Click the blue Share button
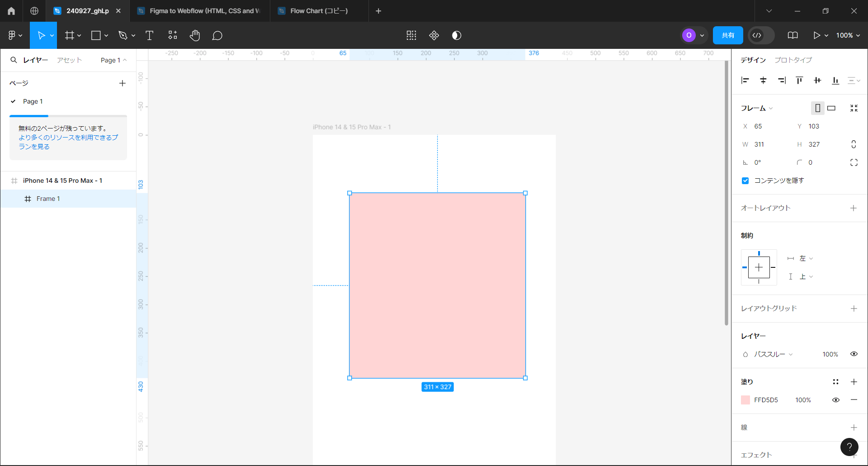Image resolution: width=868 pixels, height=466 pixels. pos(728,35)
